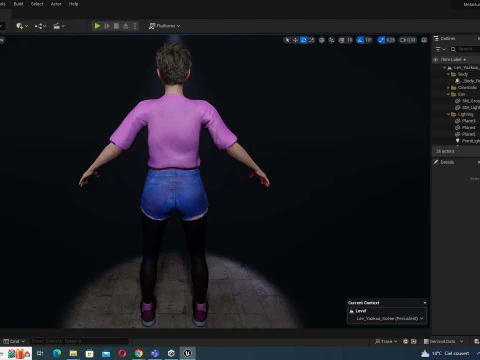The width and height of the screenshot is (480, 360).
Task: Open the Outliner filter dropdown
Action: coord(440,49)
